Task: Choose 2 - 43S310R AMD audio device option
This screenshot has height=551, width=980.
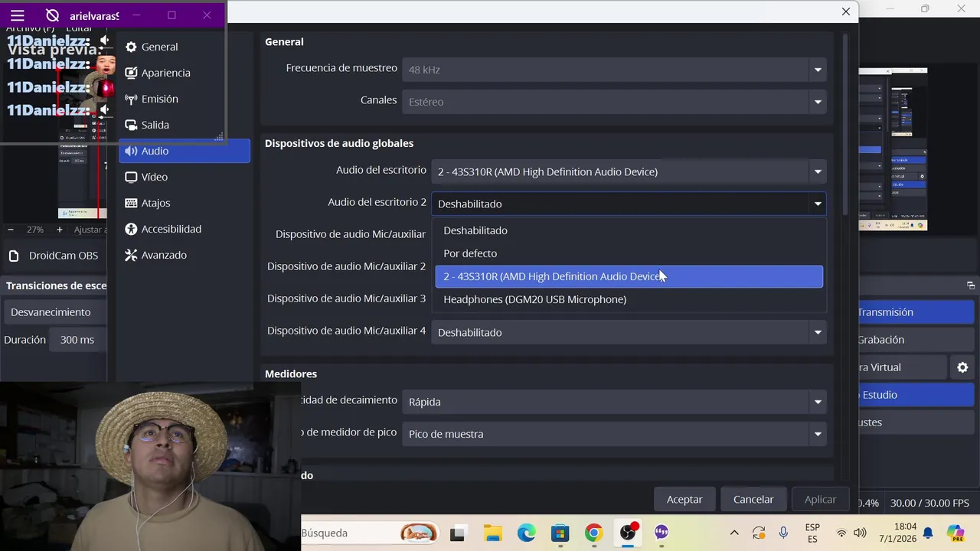Action: point(629,276)
